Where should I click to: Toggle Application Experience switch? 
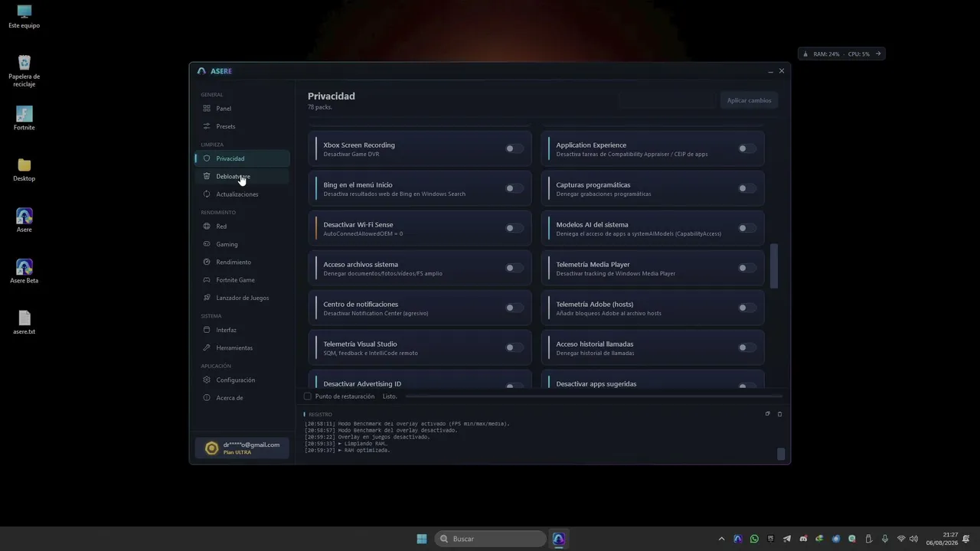pyautogui.click(x=746, y=148)
